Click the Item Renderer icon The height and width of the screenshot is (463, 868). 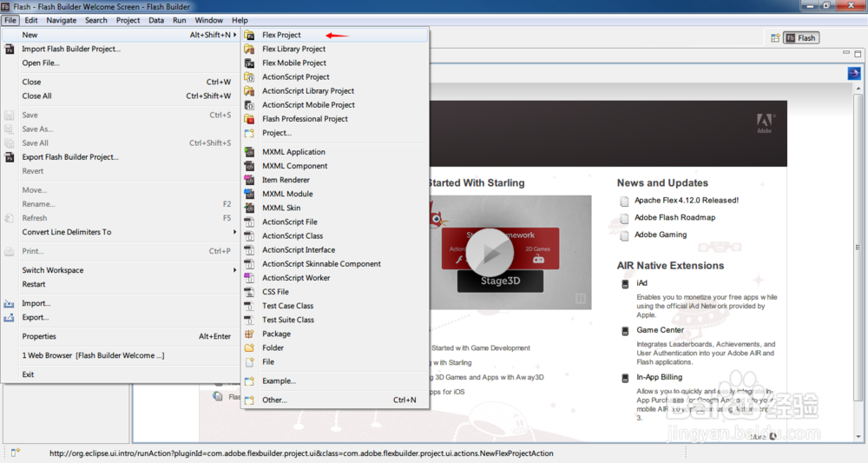coord(250,180)
